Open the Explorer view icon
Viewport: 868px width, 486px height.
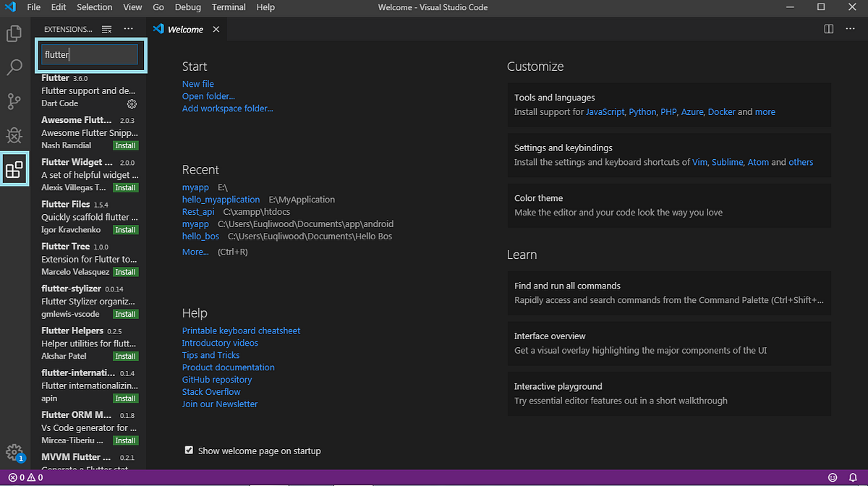pos(14,33)
